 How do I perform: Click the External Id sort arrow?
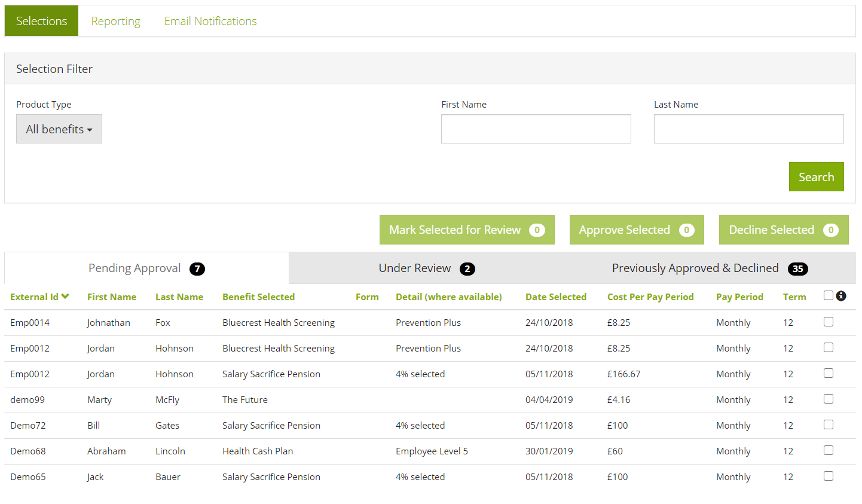coord(65,297)
